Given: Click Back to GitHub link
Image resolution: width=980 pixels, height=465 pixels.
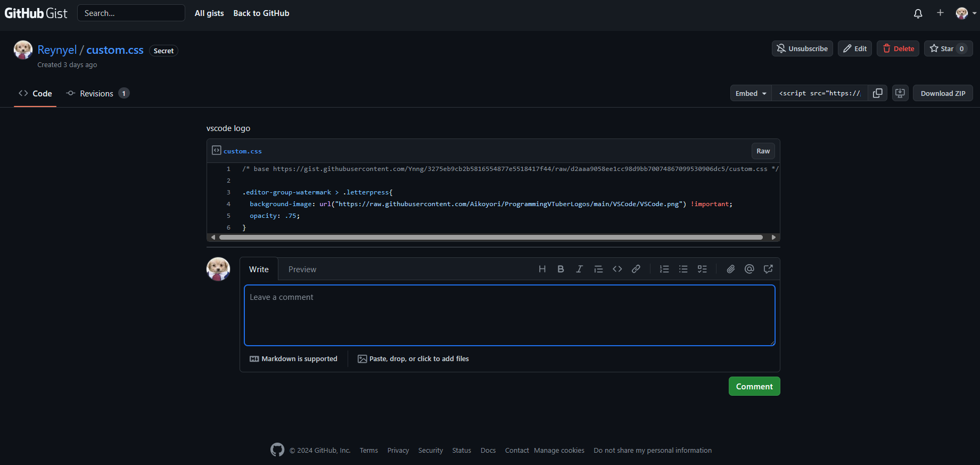Looking at the screenshot, I should point(261,13).
